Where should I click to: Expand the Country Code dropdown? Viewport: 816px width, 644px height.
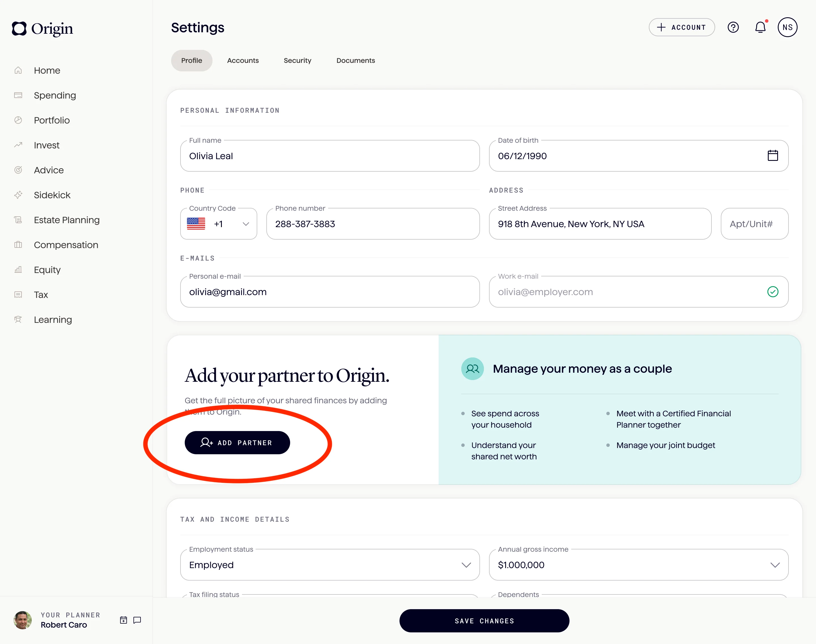click(x=246, y=224)
